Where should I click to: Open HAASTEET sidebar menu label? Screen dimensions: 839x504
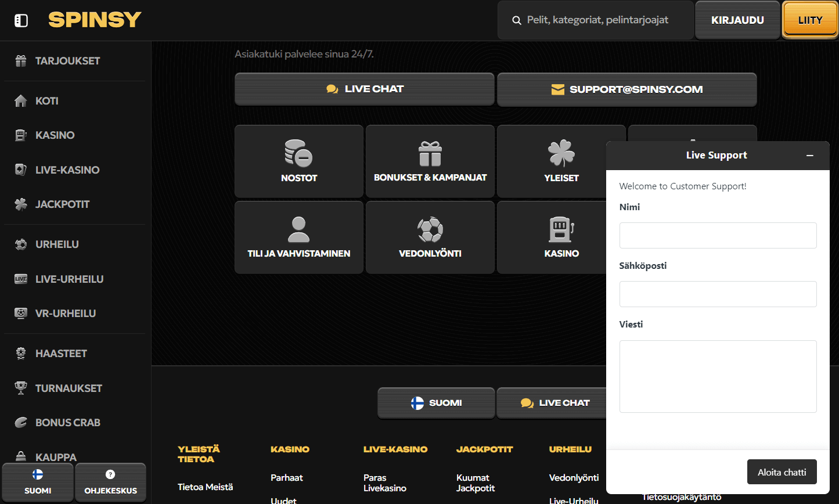tap(61, 354)
